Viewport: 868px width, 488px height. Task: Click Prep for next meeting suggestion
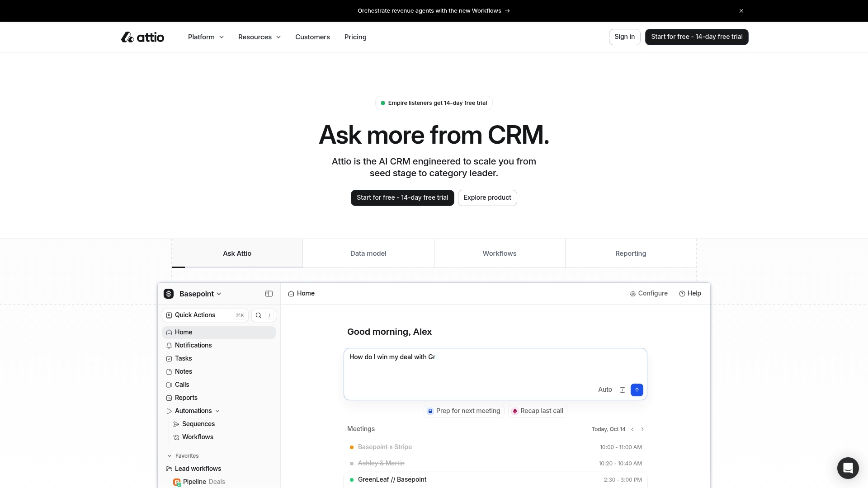coord(464,411)
